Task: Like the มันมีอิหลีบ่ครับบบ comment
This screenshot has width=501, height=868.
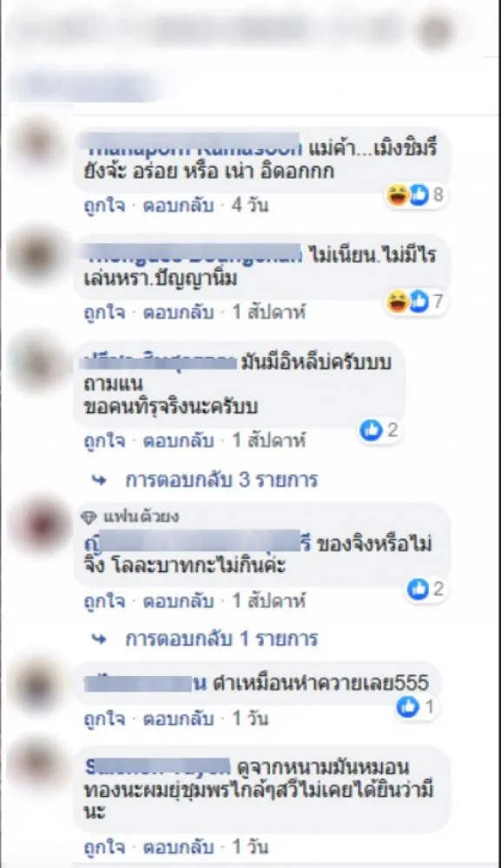Action: point(105,441)
